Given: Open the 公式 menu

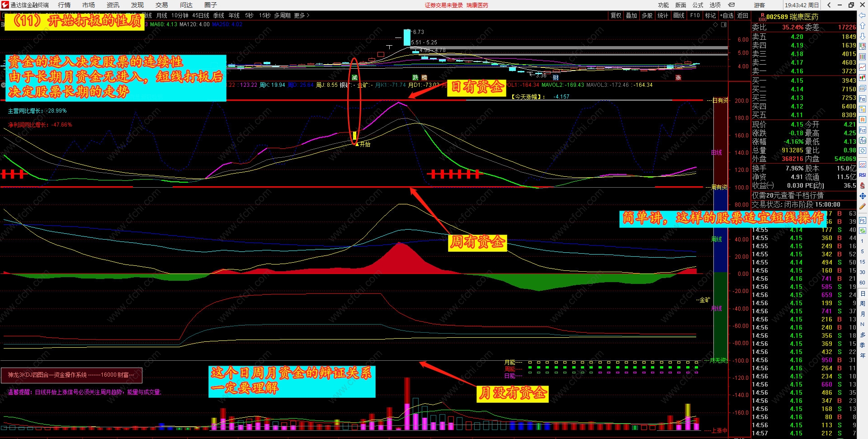Looking at the screenshot, I should click(x=698, y=5).
